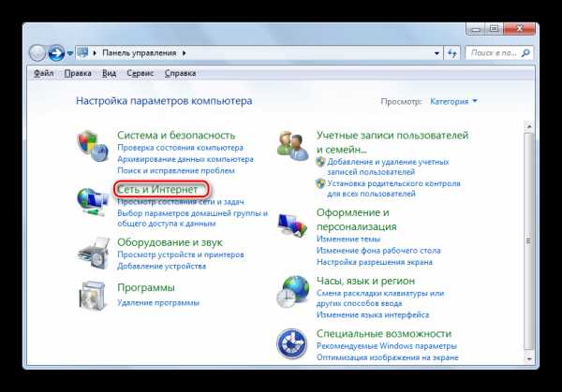
Task: Open Оборудование и звук category
Action: point(170,242)
